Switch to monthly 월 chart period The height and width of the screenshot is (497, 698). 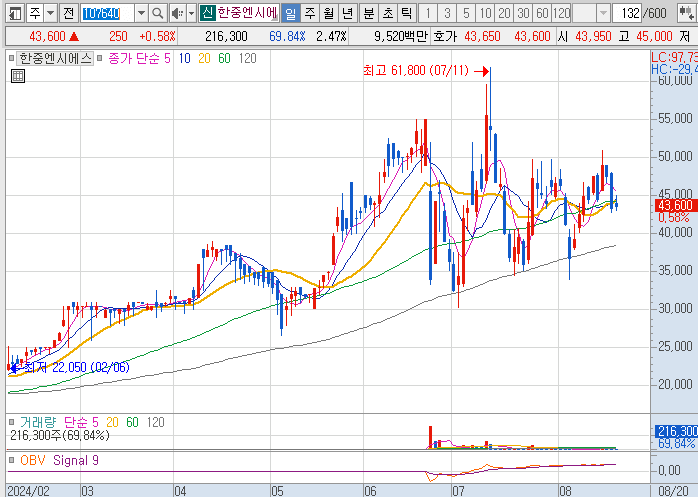click(329, 13)
